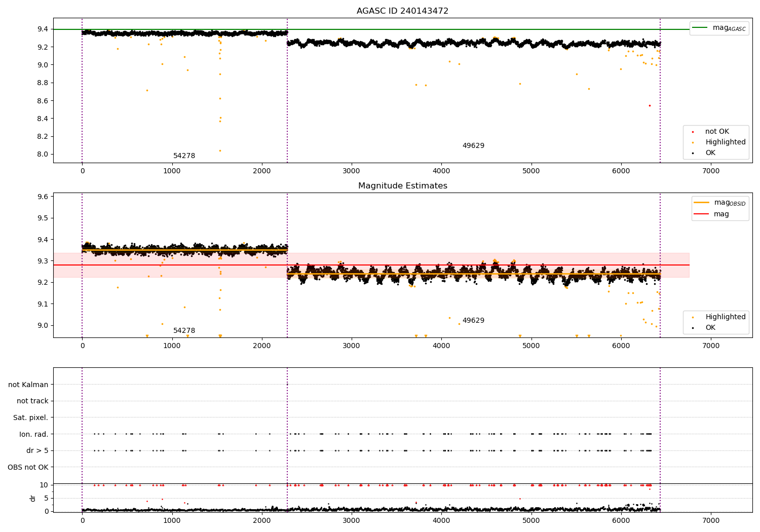Click the 'Magnitude Estimates' subplot title
Image resolution: width=760 pixels, height=532 pixels.
click(x=402, y=186)
